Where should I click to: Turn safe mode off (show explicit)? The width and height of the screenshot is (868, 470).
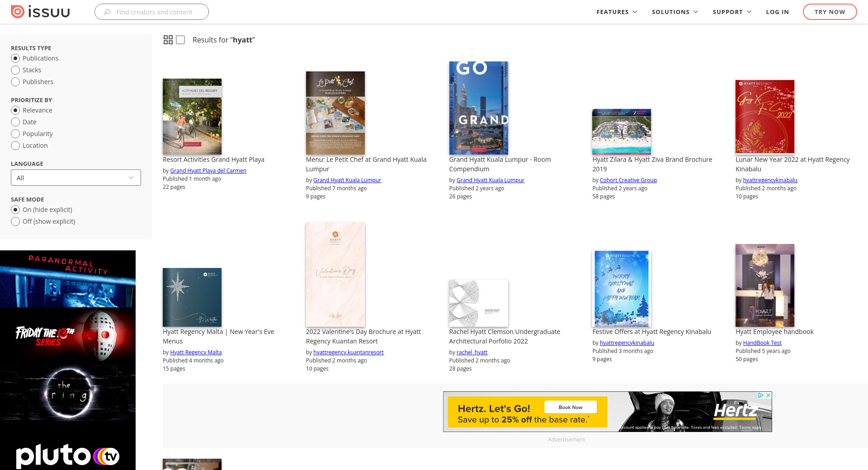[15, 221]
